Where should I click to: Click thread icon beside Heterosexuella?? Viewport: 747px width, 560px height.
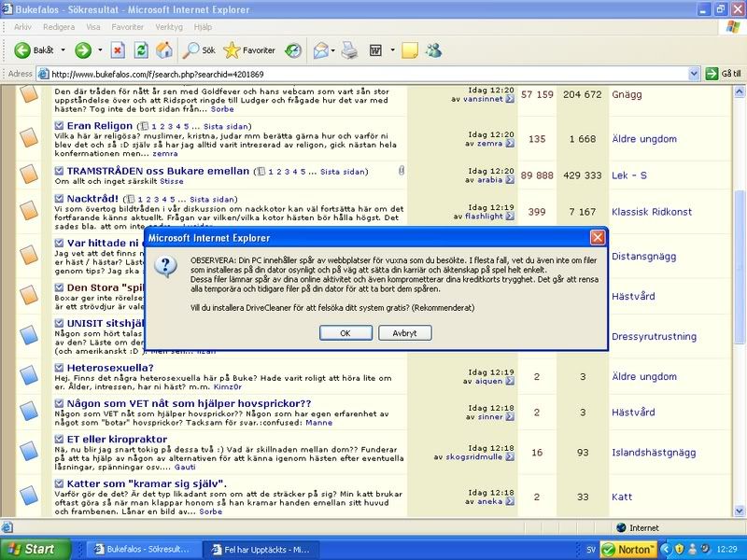[29, 375]
